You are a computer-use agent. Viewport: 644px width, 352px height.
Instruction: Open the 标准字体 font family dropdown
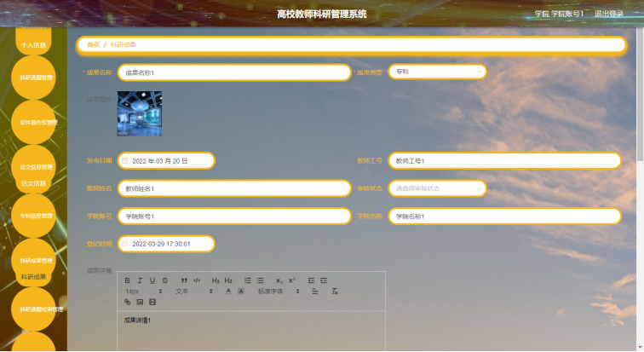(279, 291)
